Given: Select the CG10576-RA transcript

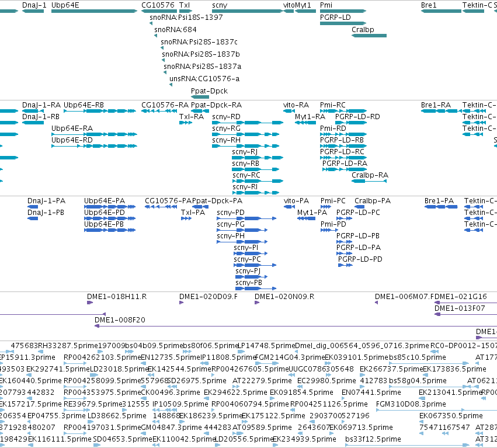Looking at the screenshot, I should [x=159, y=111].
